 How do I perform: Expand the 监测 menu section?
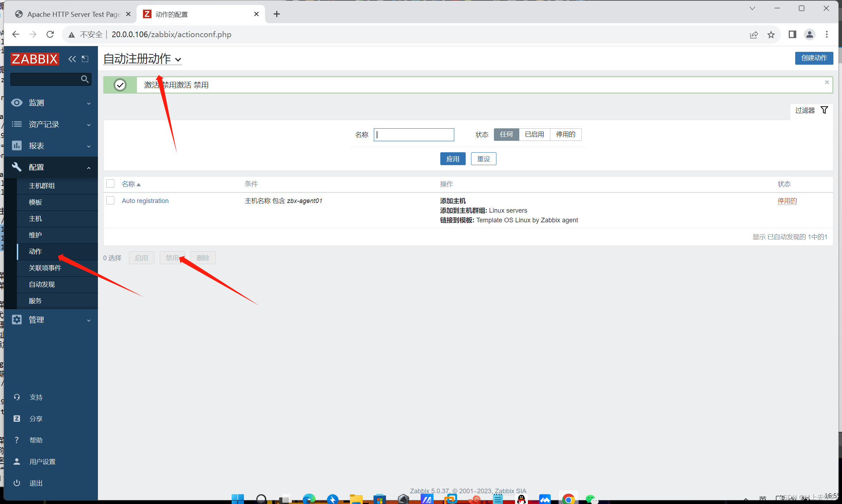(x=51, y=103)
